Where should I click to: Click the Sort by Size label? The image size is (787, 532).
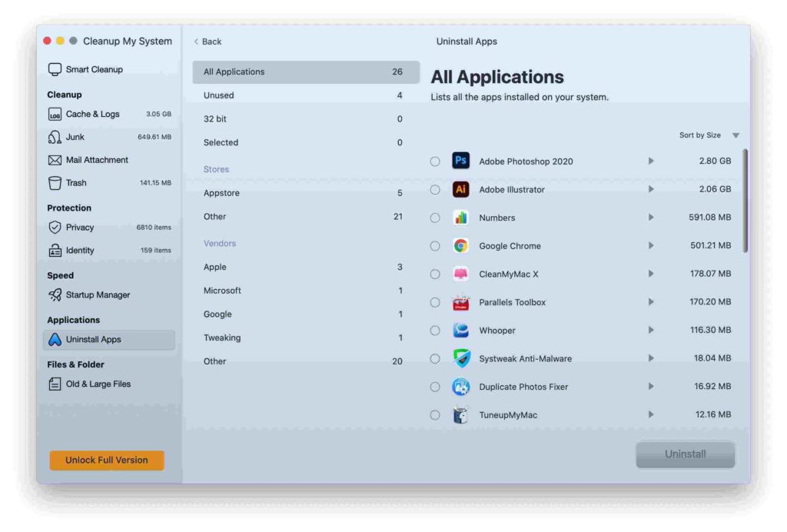(699, 135)
